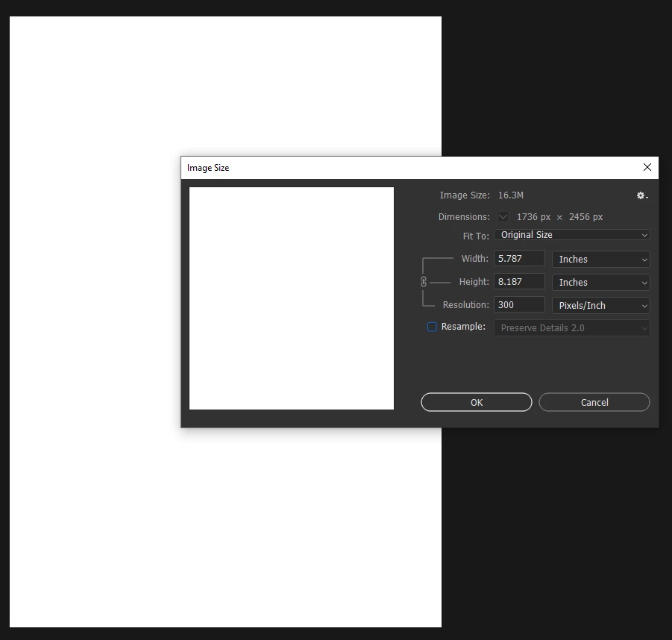This screenshot has width=672, height=640.
Task: Open the Fit To Original Size dropdown
Action: click(x=572, y=235)
